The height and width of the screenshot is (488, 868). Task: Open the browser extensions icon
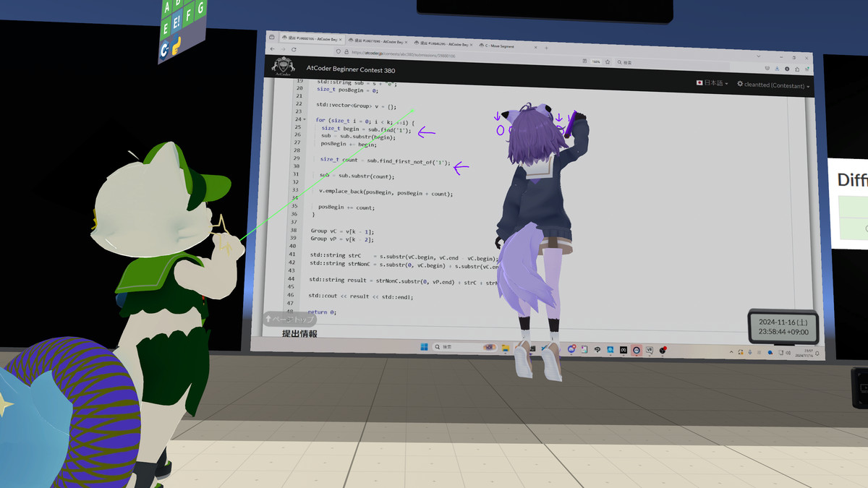[x=796, y=69]
